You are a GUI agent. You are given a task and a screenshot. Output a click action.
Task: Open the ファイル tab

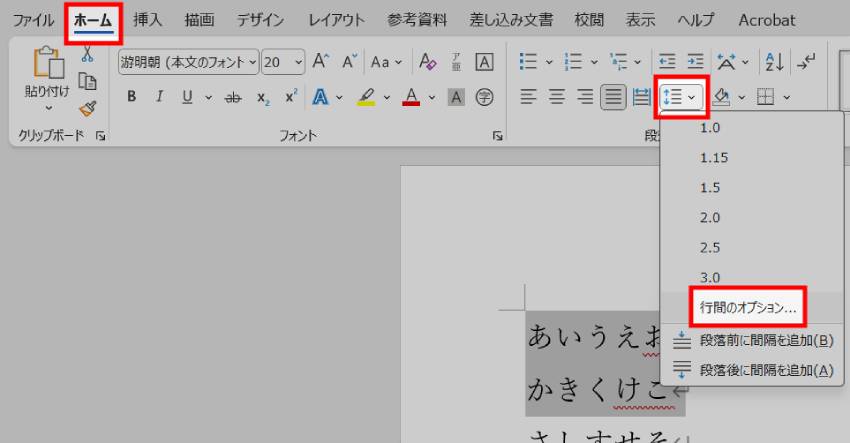pyautogui.click(x=34, y=21)
